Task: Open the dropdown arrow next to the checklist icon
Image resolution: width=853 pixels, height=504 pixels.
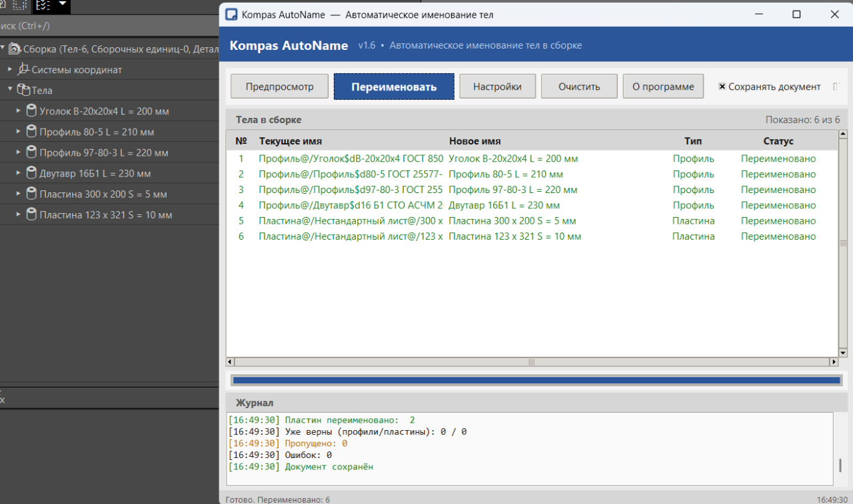Action: click(63, 4)
